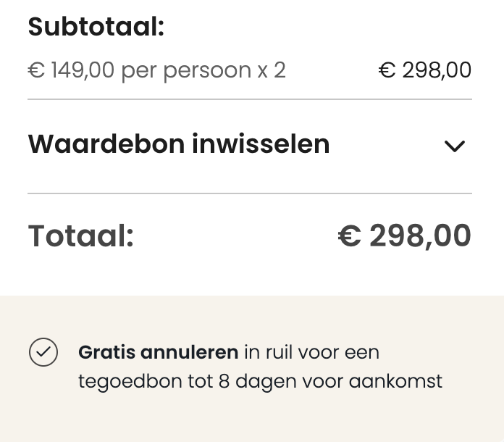Click the word 'inwisselen' in voucher row
Image resolution: width=504 pixels, height=442 pixels.
[x=261, y=144]
